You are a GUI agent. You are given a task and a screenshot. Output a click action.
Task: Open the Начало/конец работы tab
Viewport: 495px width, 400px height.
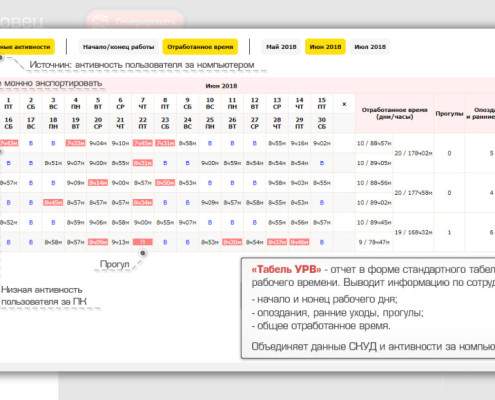point(118,47)
